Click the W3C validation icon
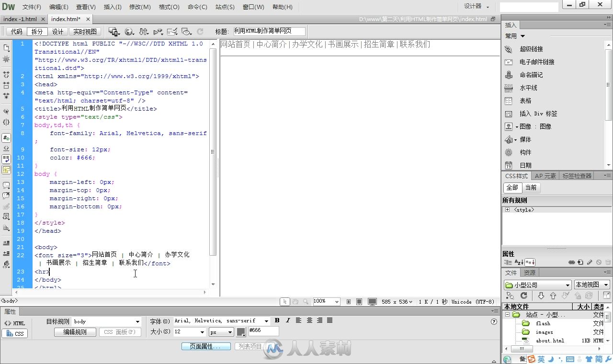Image resolution: width=613 pixels, height=364 pixels. 158,32
